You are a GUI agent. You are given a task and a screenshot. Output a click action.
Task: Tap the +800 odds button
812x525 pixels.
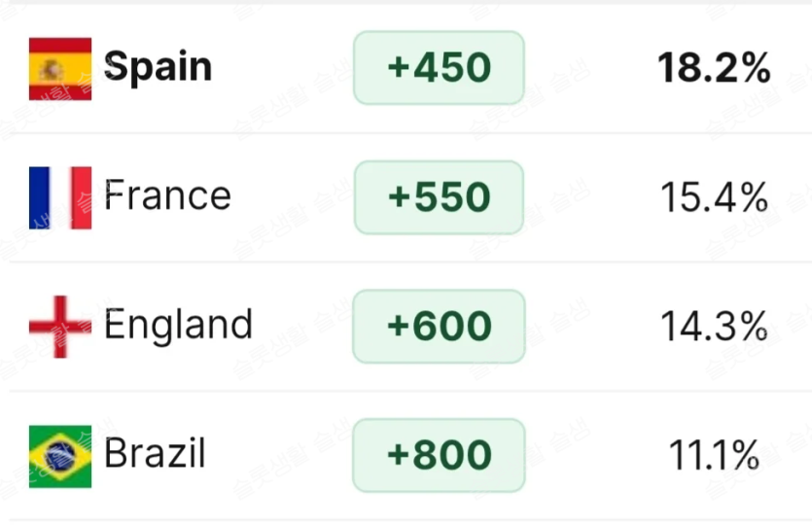tap(439, 455)
